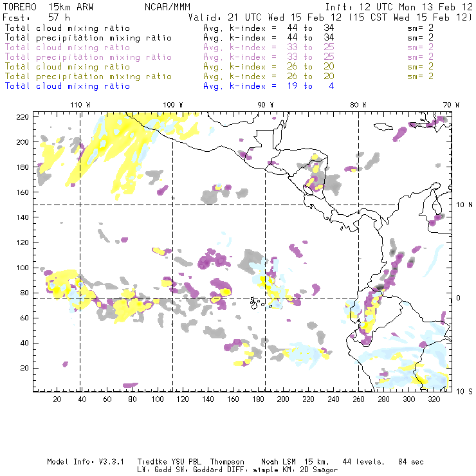Click the '90 W' longitude label
476x476 pixels.
coord(266,105)
